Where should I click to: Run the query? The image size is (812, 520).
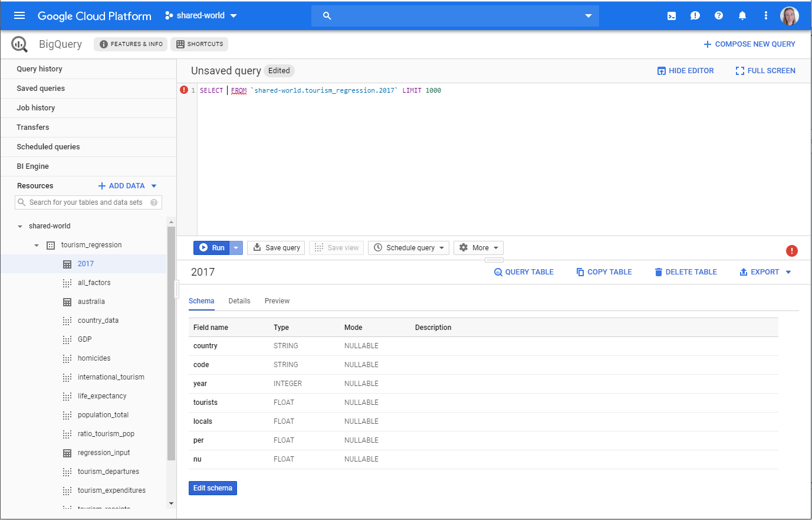(212, 248)
